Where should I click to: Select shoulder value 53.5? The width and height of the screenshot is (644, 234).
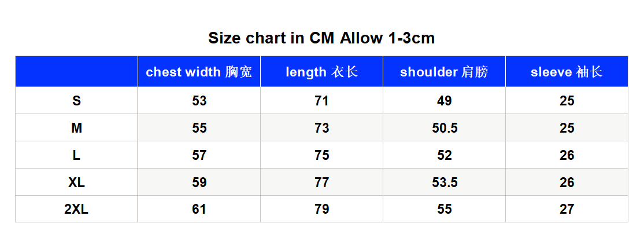445,182
